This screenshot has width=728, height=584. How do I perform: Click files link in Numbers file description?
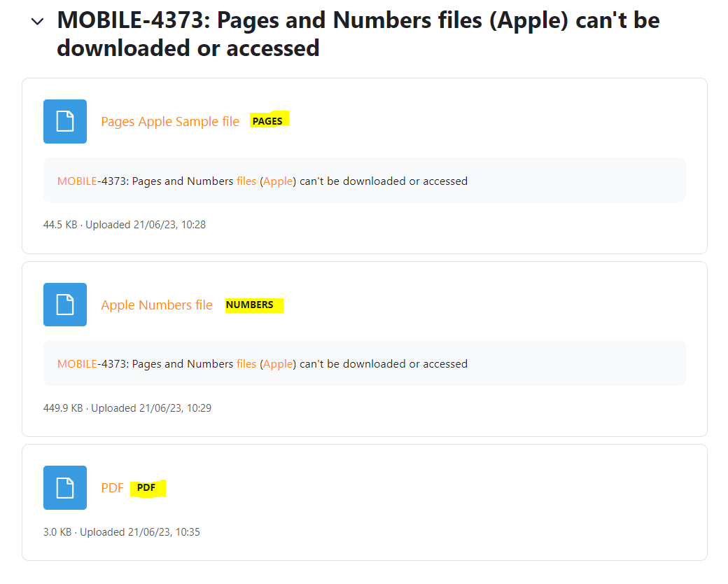pos(246,364)
